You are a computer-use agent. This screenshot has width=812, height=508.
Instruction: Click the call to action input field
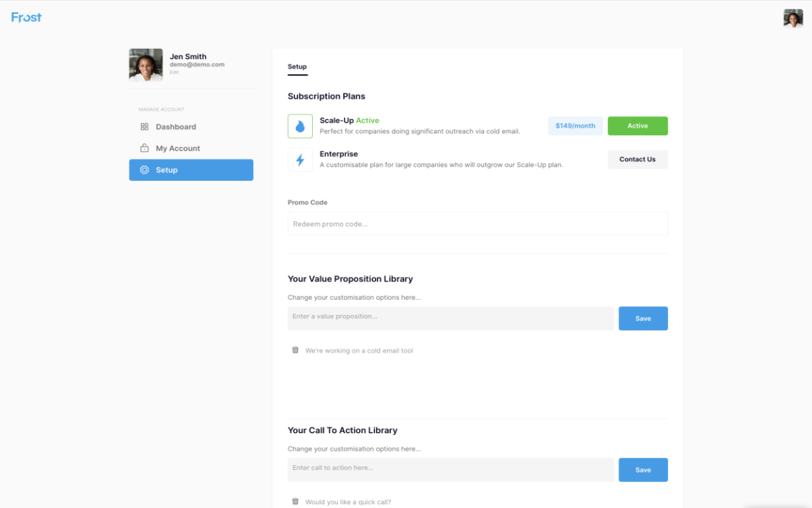tap(451, 470)
